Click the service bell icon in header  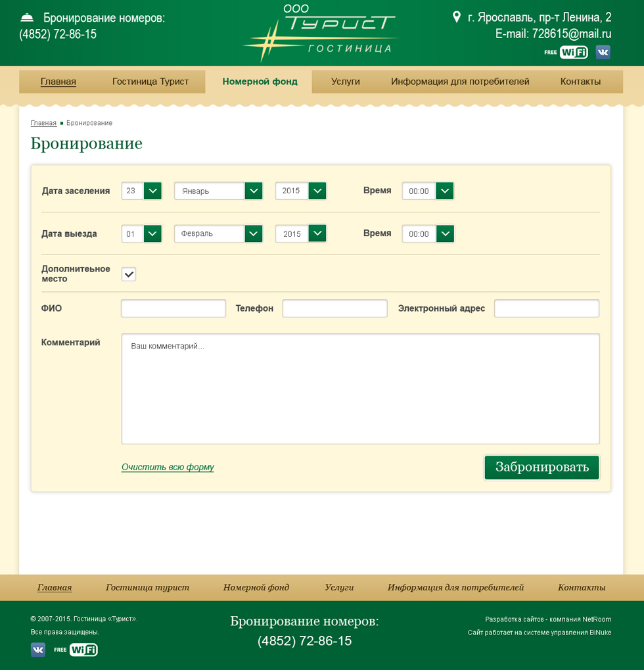coord(27,18)
